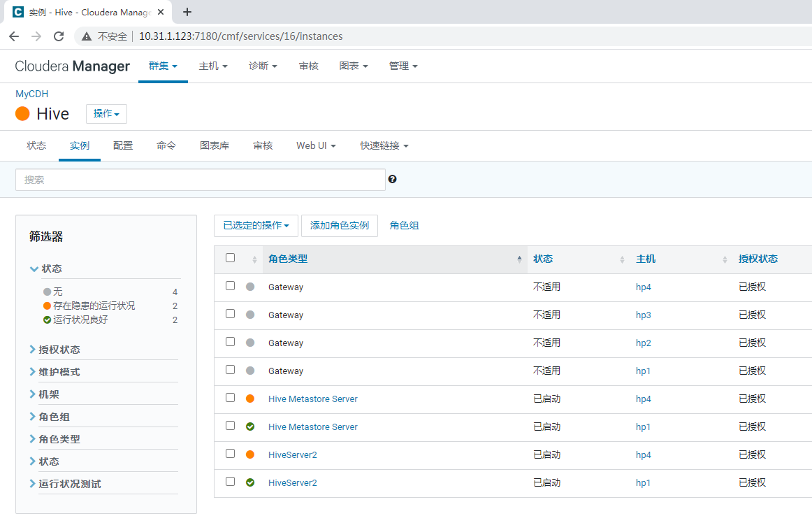The height and width of the screenshot is (516, 812).
Task: Click orange status icon of HiveServer2 hp4
Action: [250, 454]
